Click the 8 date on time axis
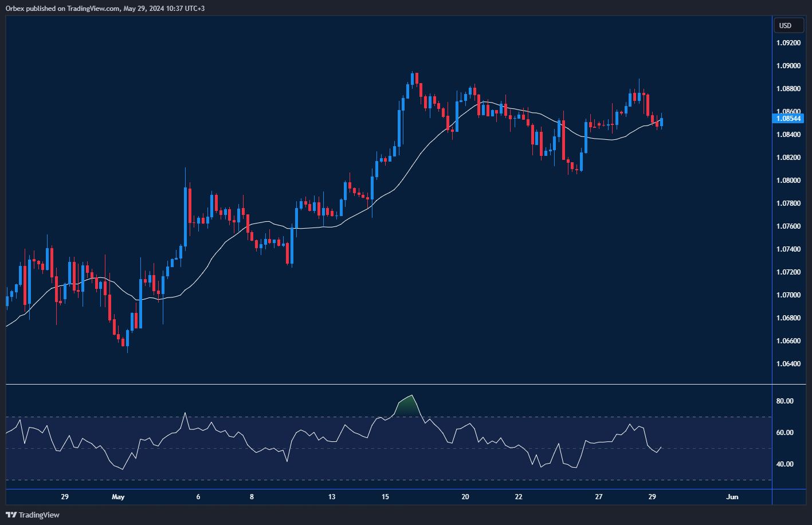812x525 pixels. tap(252, 497)
